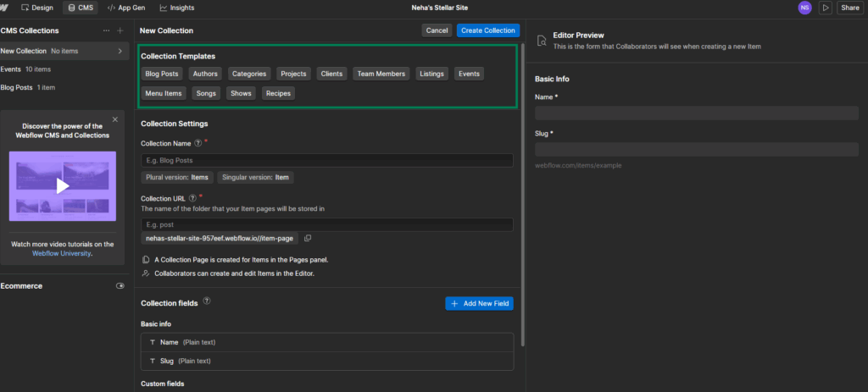
Task: Open the CMS tab
Action: (x=81, y=8)
